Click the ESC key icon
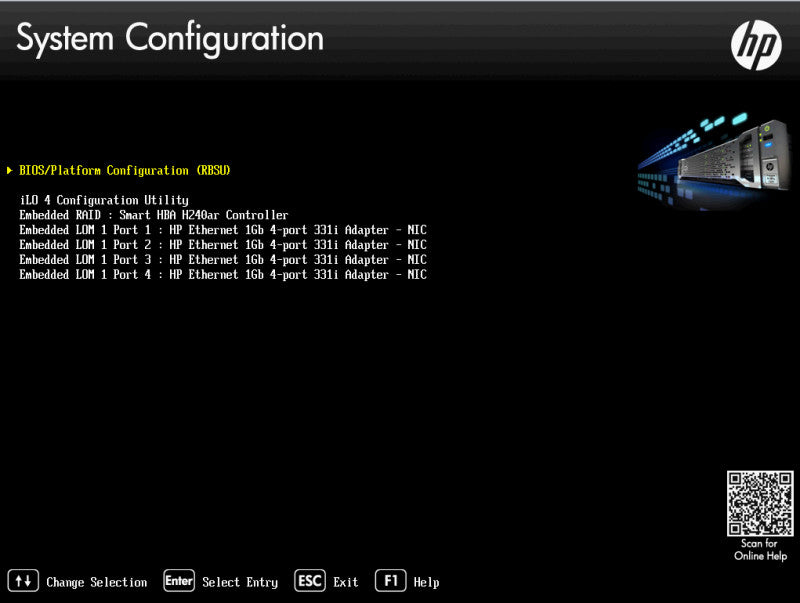Screen dimensions: 800x603 click(x=310, y=581)
